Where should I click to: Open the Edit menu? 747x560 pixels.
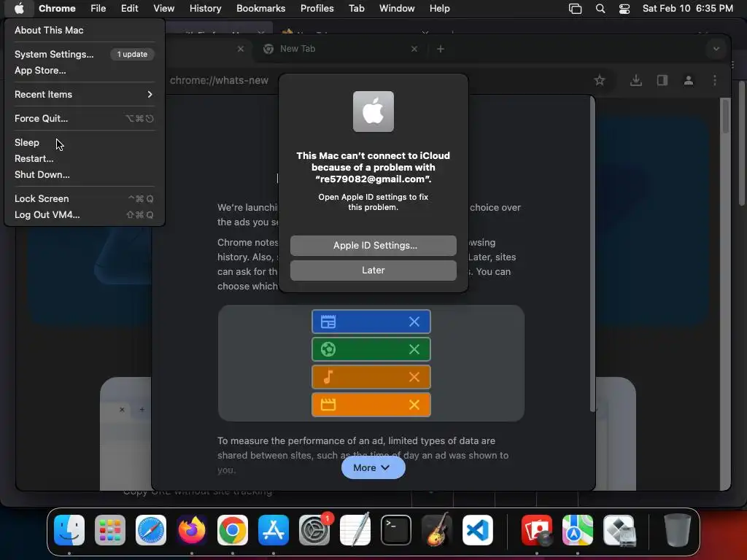point(129,9)
